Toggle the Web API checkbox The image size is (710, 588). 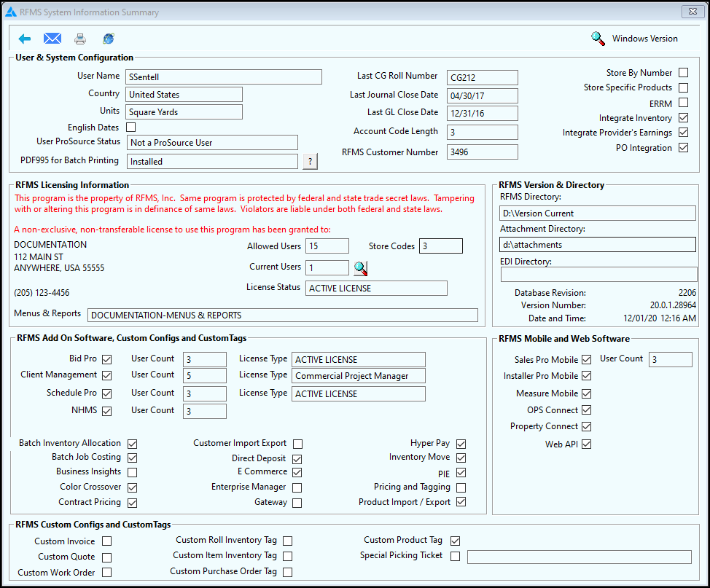586,444
